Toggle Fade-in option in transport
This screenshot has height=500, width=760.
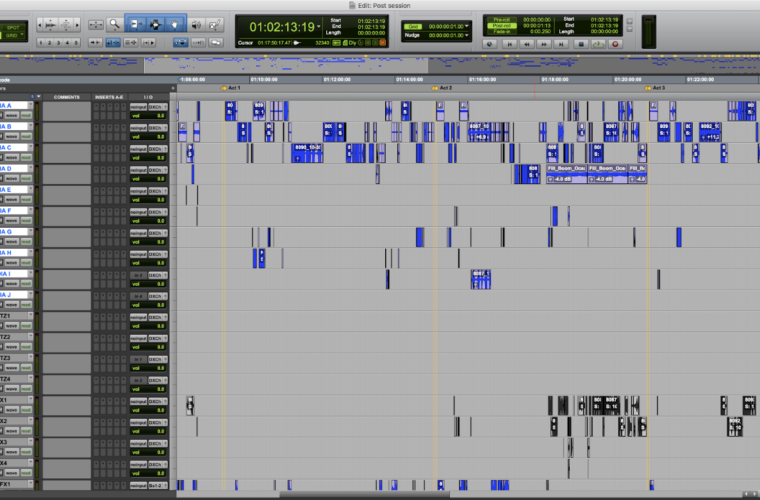point(502,31)
